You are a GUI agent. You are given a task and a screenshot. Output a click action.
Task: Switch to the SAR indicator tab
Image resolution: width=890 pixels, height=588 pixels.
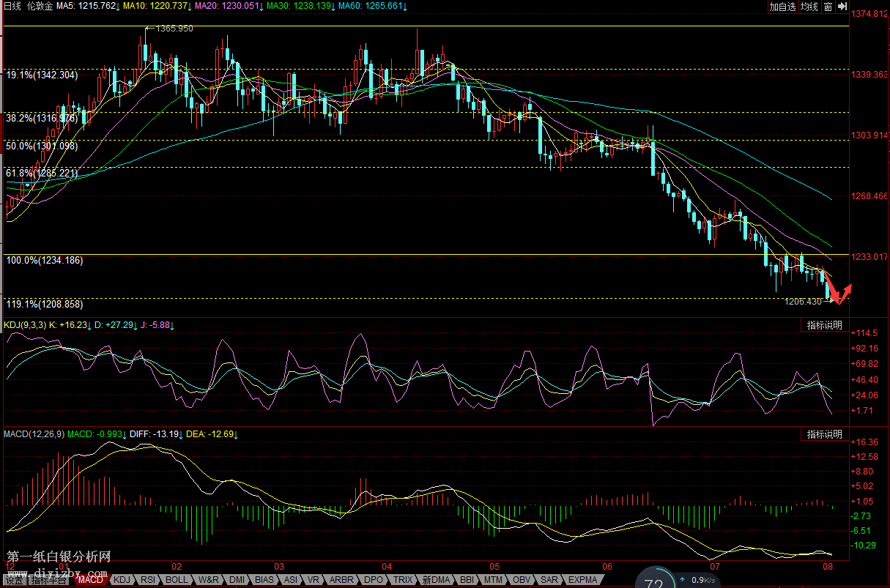coord(548,580)
